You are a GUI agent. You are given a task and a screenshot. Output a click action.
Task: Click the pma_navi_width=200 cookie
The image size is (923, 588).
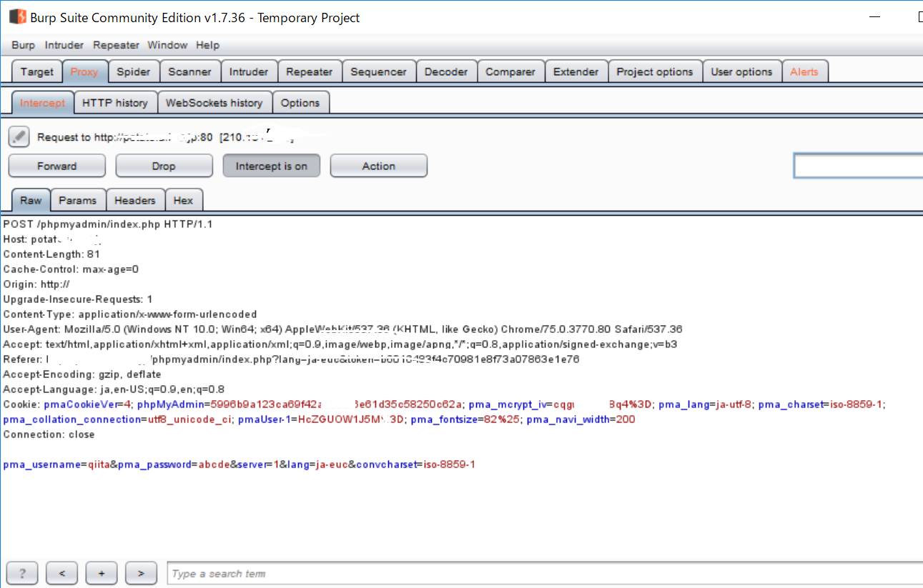click(581, 419)
